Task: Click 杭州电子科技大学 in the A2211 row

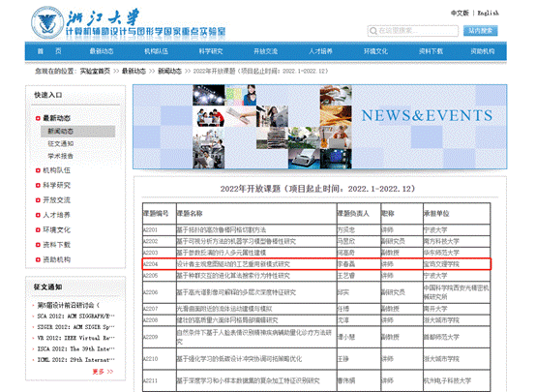Action: pyautogui.click(x=447, y=380)
